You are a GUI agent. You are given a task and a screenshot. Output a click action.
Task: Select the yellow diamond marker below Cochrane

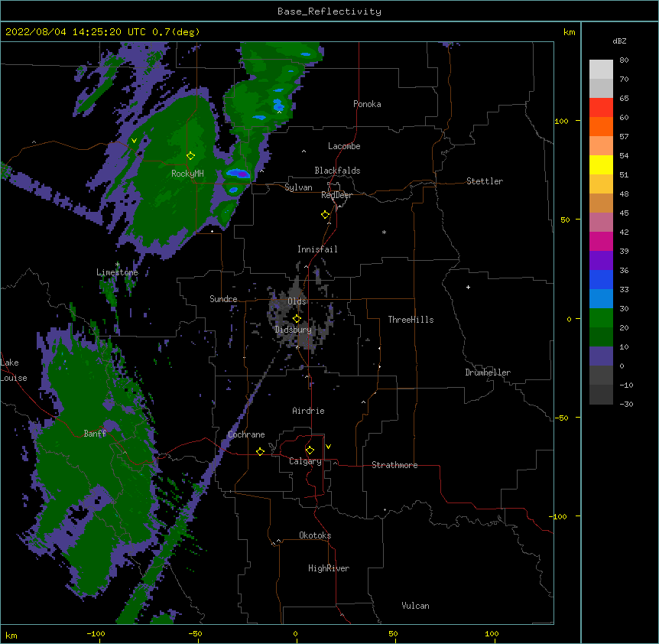click(x=260, y=451)
